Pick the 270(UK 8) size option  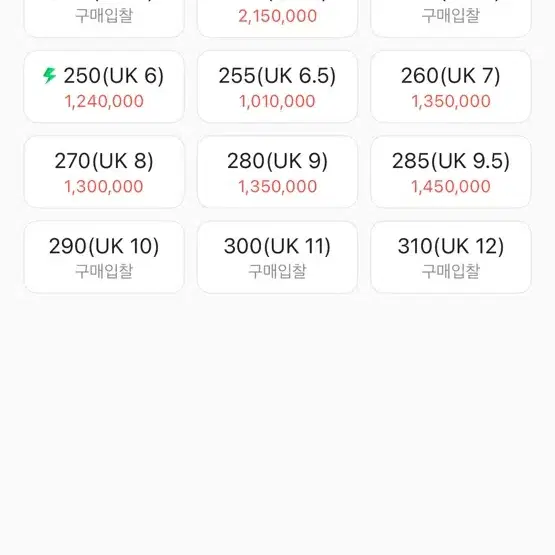tap(104, 172)
